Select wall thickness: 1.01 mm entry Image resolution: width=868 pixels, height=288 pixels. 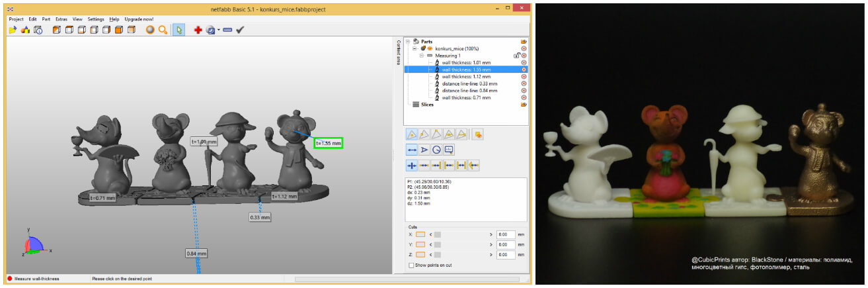click(x=466, y=62)
